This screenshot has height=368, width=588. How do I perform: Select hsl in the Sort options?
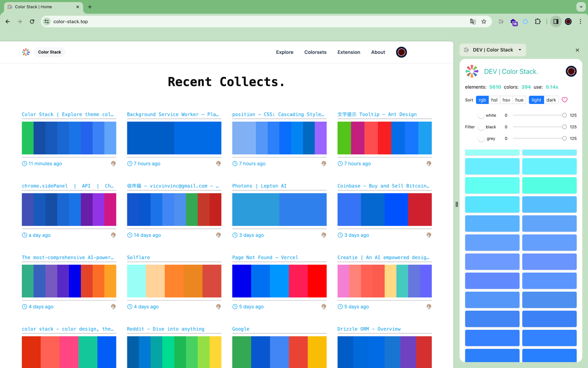[494, 100]
